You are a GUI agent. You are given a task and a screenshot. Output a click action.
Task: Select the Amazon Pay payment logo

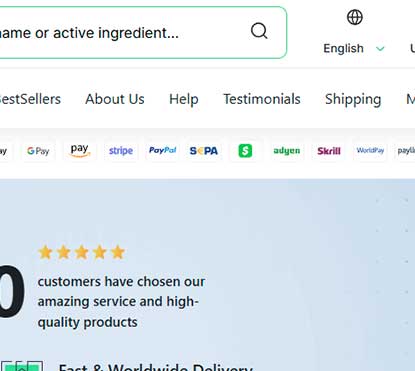[x=79, y=151]
